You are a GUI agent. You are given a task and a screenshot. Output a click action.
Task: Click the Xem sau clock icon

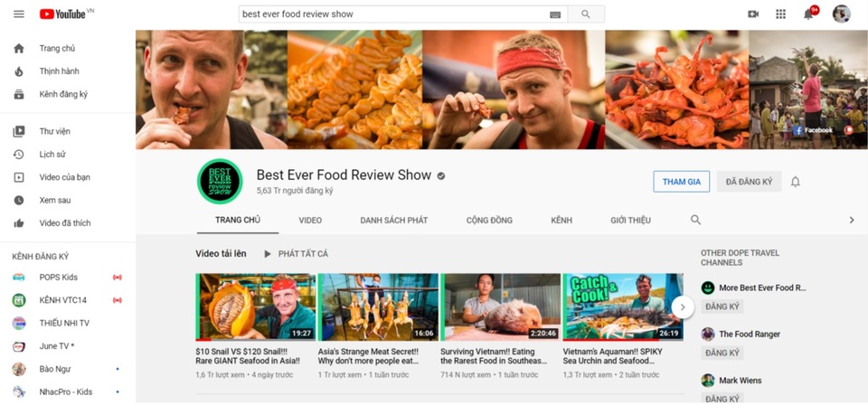click(19, 201)
